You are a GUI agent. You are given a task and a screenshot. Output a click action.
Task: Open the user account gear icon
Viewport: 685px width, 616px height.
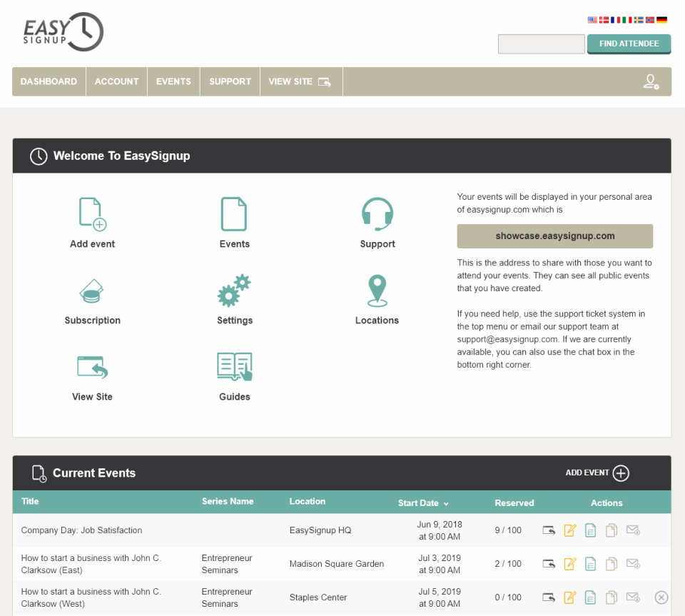[651, 81]
